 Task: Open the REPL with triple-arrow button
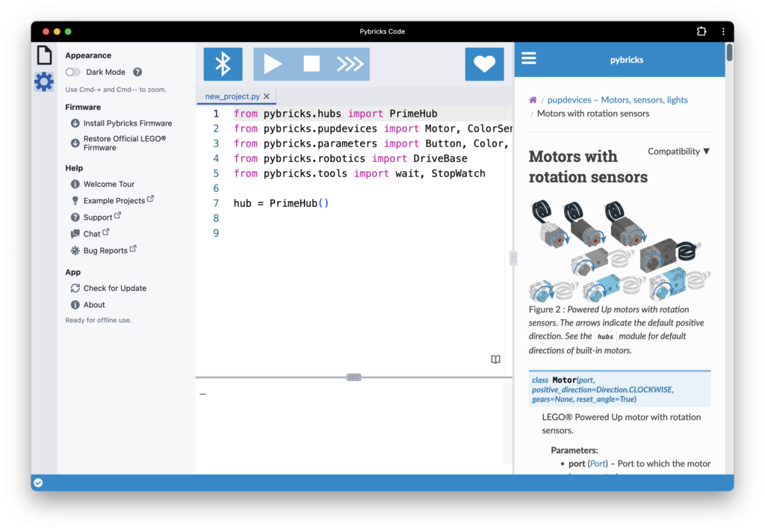[350, 64]
